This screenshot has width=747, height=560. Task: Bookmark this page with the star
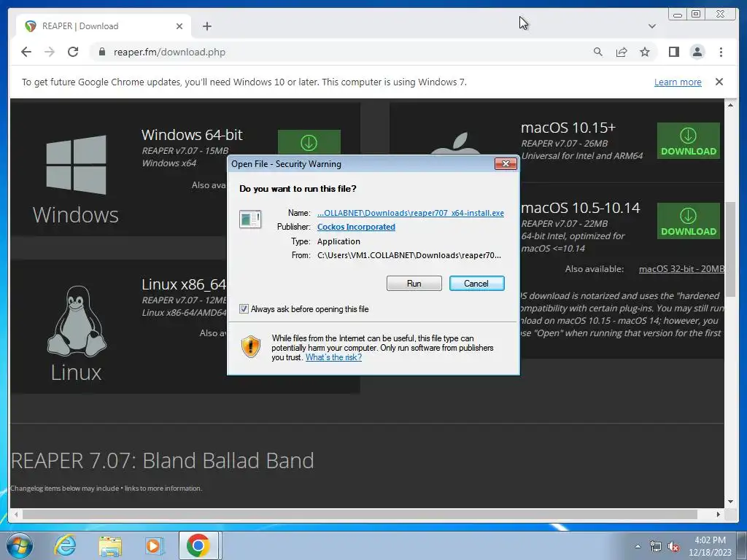click(645, 52)
